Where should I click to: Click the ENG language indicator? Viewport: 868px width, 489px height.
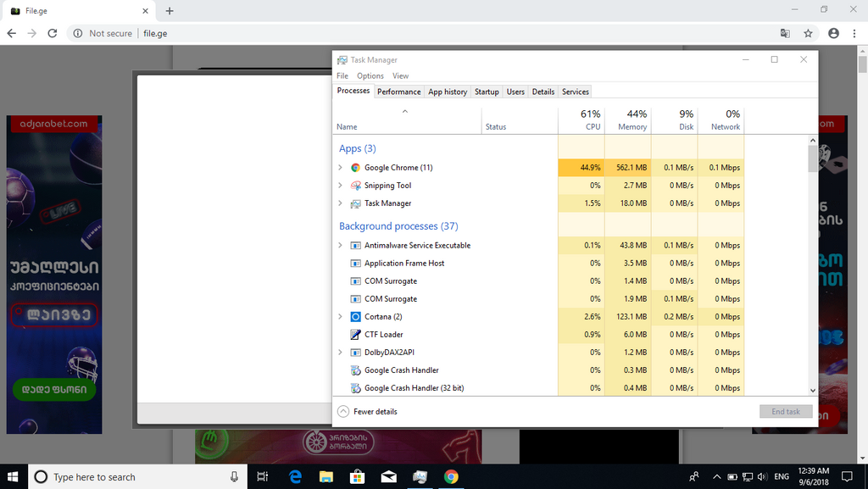point(781,477)
